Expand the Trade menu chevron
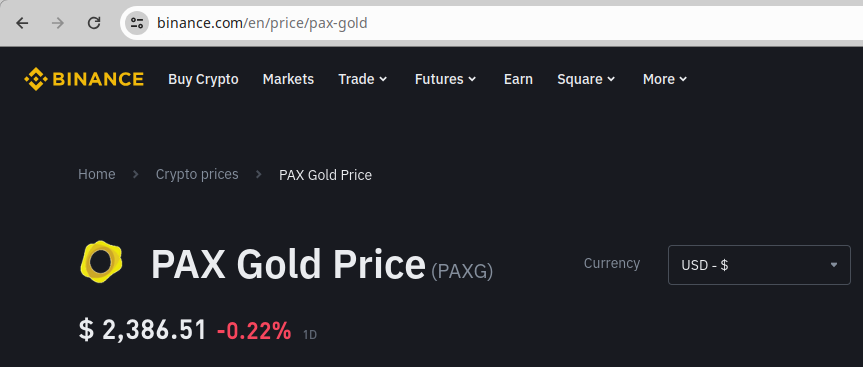 click(x=383, y=79)
